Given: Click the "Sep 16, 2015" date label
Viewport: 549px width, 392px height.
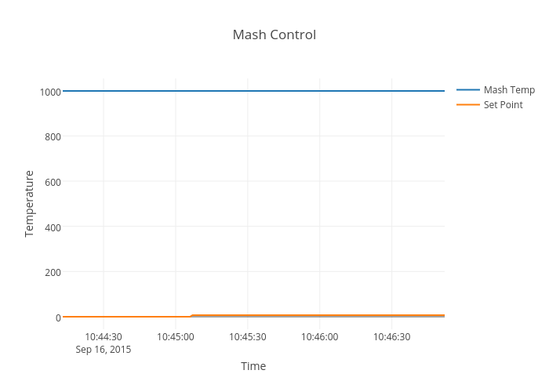Looking at the screenshot, I should coord(104,350).
